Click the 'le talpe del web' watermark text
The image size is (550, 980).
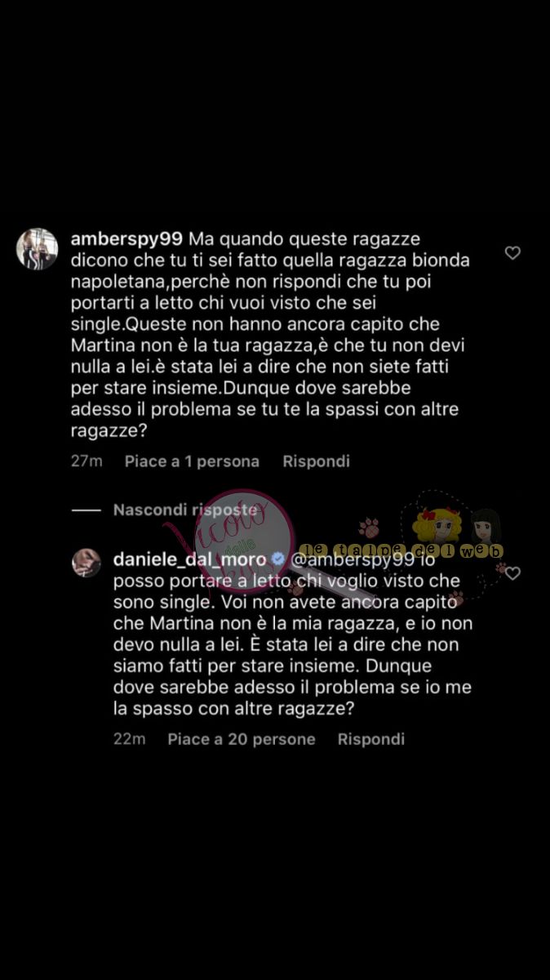tap(401, 551)
